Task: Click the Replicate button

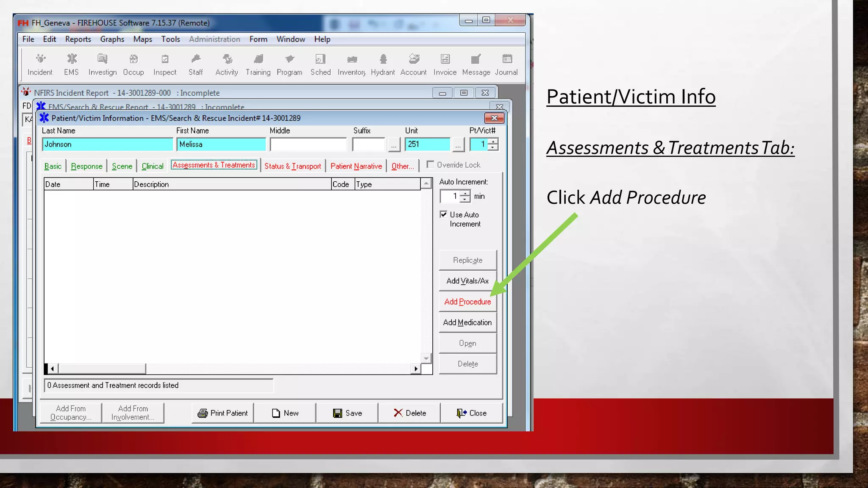Action: point(467,260)
